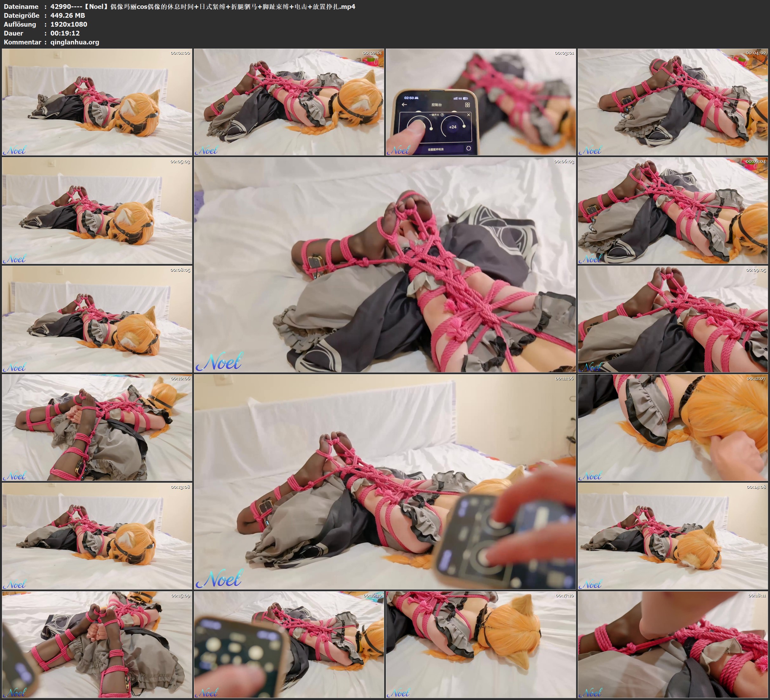Image resolution: width=770 pixels, height=700 pixels.
Task: Click the 00:18:11 timestamp label
Action: (757, 595)
